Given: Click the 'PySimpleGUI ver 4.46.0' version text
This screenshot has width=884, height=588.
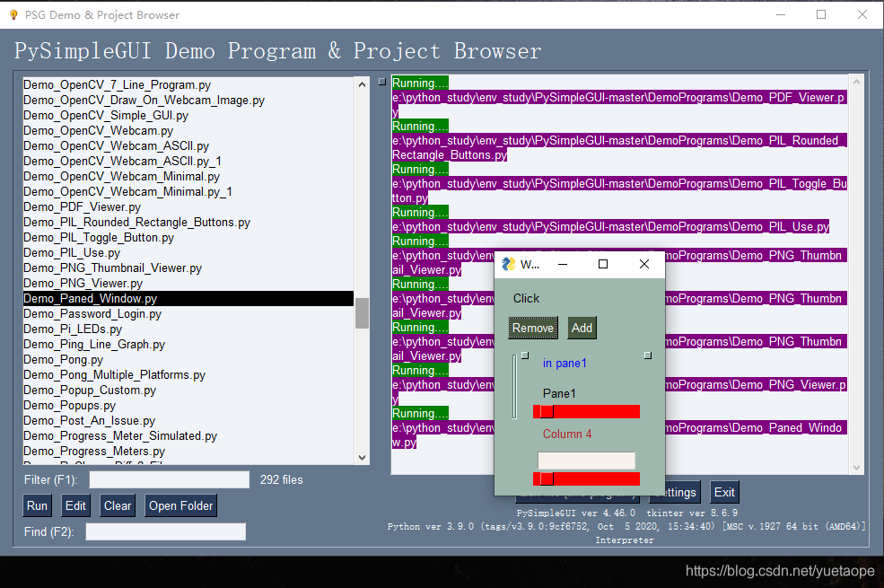Looking at the screenshot, I should click(575, 513).
